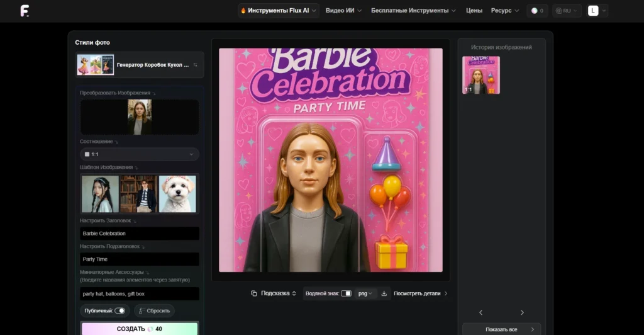The image size is (644, 335).
Task: Select white puppy template image
Action: click(x=177, y=193)
